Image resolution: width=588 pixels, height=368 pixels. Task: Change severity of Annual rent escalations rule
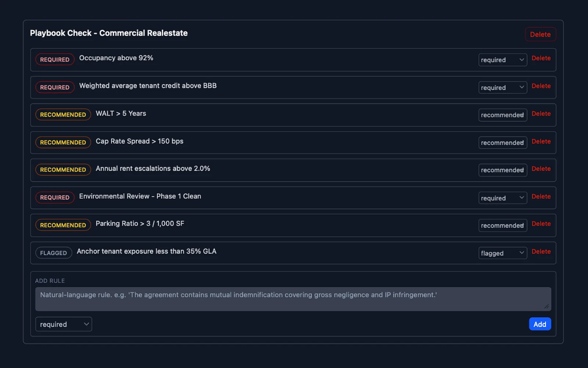click(502, 170)
